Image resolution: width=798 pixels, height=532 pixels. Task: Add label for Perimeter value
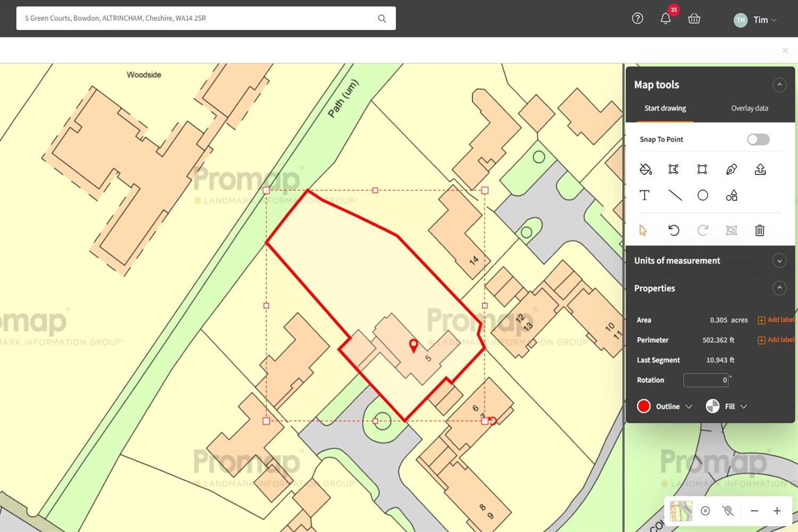[x=776, y=340]
